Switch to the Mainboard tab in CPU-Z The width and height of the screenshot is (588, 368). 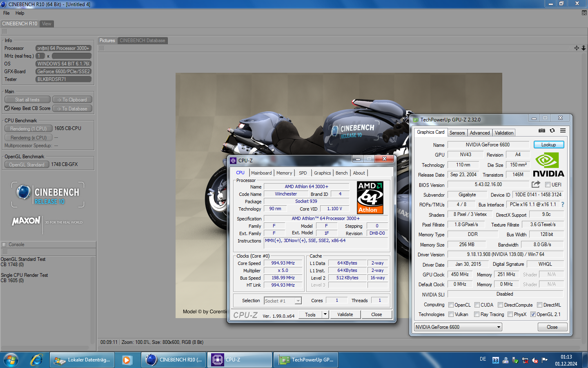point(261,173)
